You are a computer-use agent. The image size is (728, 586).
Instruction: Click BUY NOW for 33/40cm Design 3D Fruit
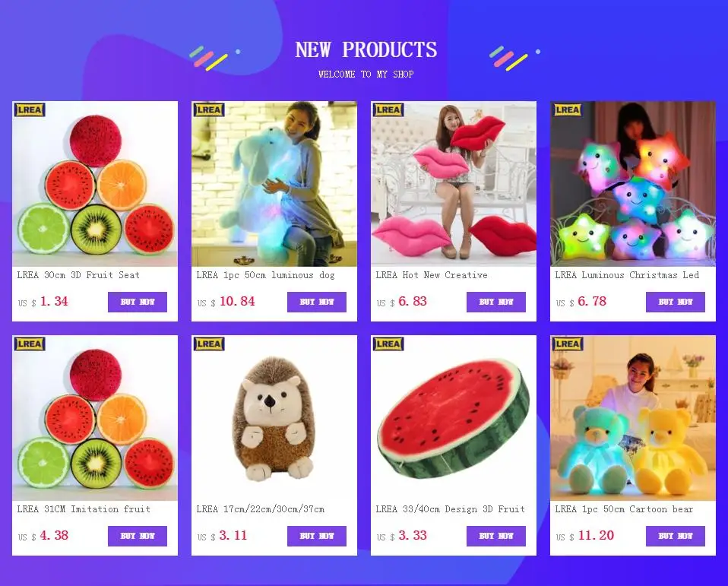(496, 536)
